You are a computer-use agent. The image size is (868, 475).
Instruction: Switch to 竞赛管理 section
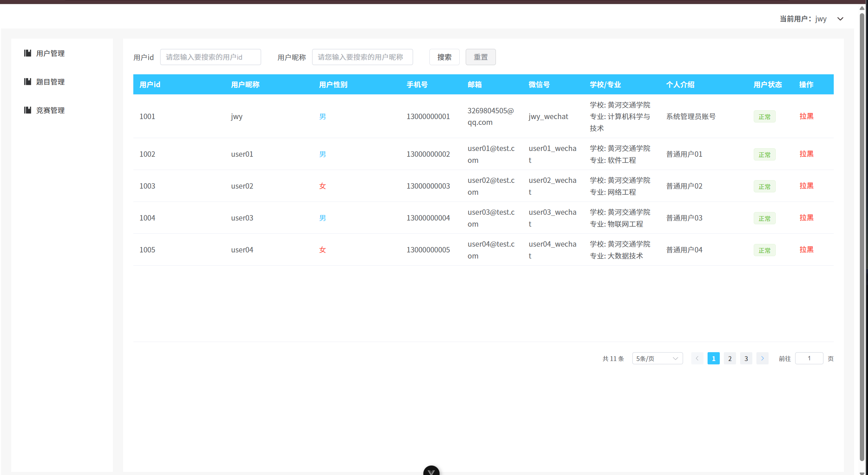pos(50,110)
